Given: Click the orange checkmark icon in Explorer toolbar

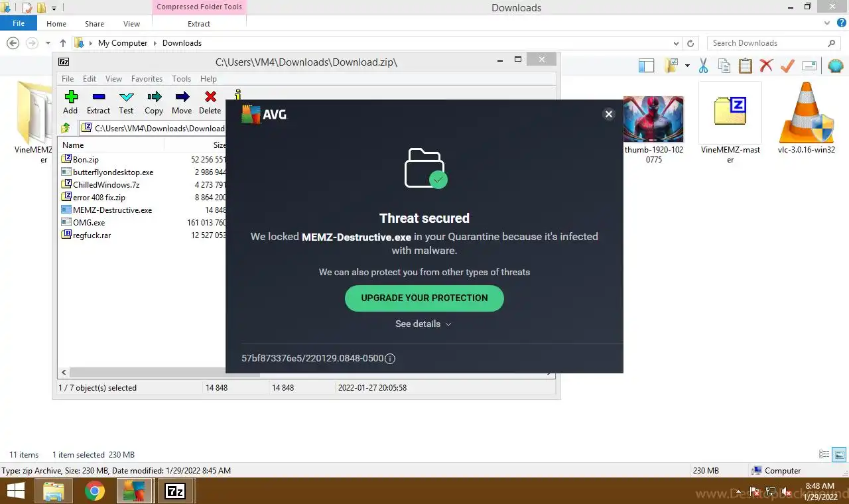Looking at the screenshot, I should pyautogui.click(x=787, y=66).
